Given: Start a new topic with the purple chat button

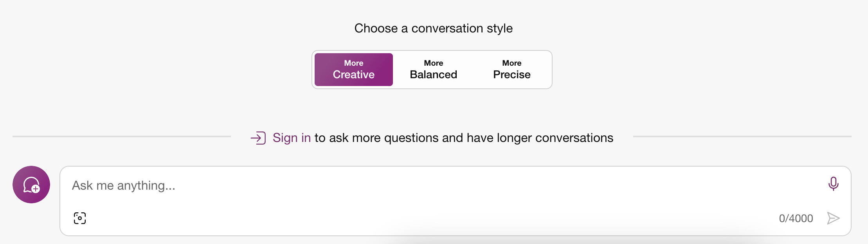Looking at the screenshot, I should [31, 185].
